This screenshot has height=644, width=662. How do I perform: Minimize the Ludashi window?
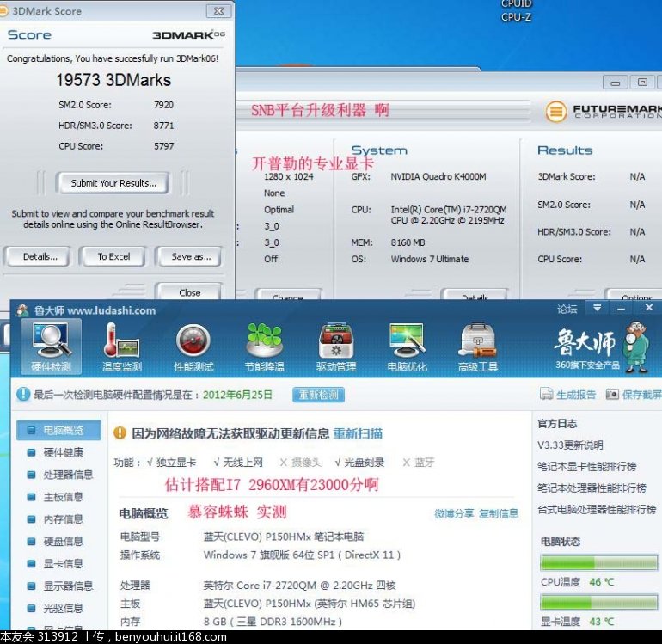pyautogui.click(x=621, y=310)
